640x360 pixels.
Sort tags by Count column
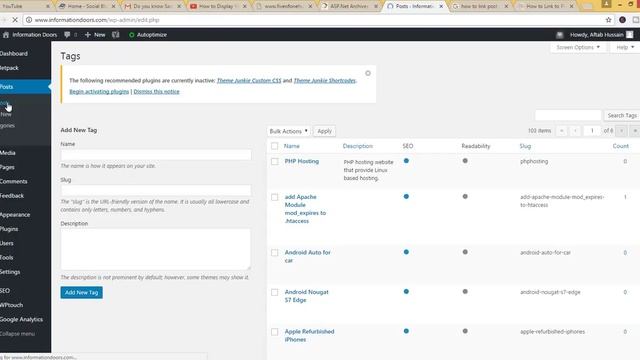[x=620, y=146]
